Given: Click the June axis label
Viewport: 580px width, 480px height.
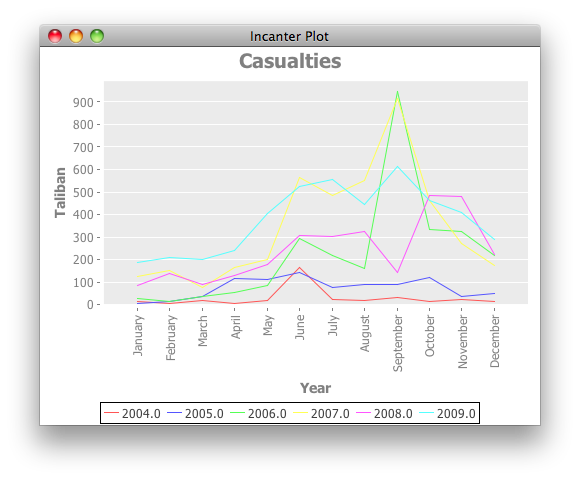Looking at the screenshot, I should click(300, 327).
